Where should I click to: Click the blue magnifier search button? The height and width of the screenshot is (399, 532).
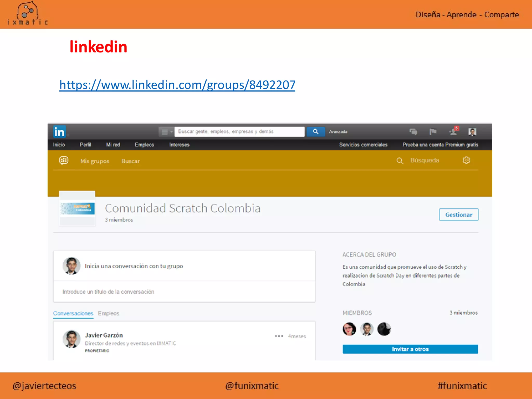(x=316, y=132)
